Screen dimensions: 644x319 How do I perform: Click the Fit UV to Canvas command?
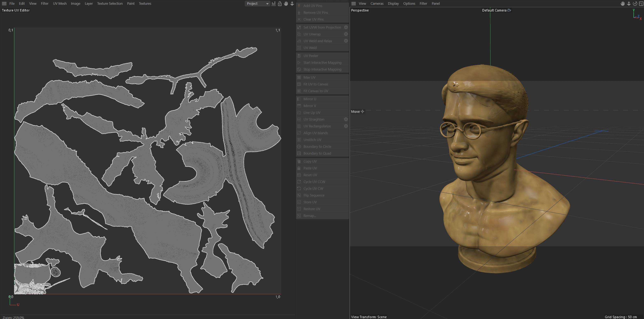[x=316, y=84]
